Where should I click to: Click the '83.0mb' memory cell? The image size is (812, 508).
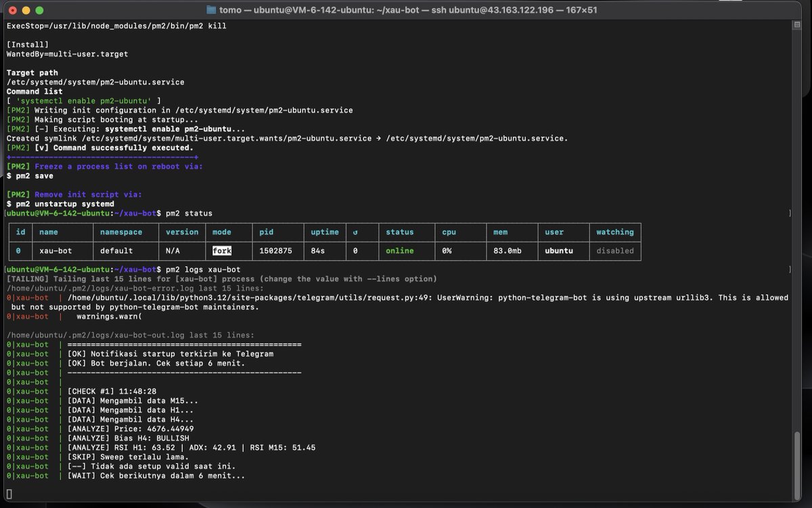pyautogui.click(x=509, y=251)
